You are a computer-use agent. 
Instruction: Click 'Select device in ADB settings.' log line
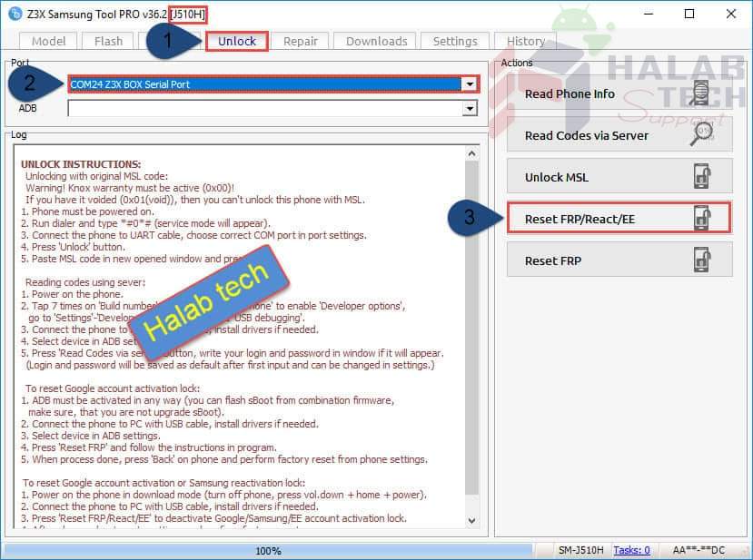[x=90, y=436]
